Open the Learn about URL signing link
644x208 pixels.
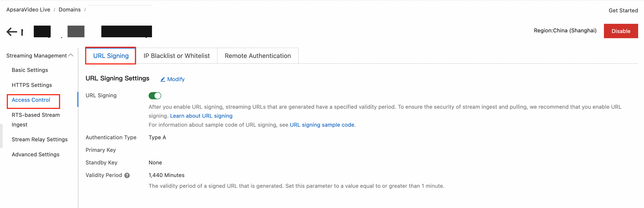(201, 116)
